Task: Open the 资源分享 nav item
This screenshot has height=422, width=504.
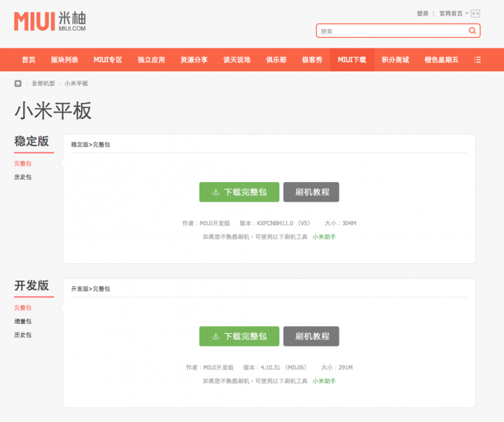Action: coord(194,59)
